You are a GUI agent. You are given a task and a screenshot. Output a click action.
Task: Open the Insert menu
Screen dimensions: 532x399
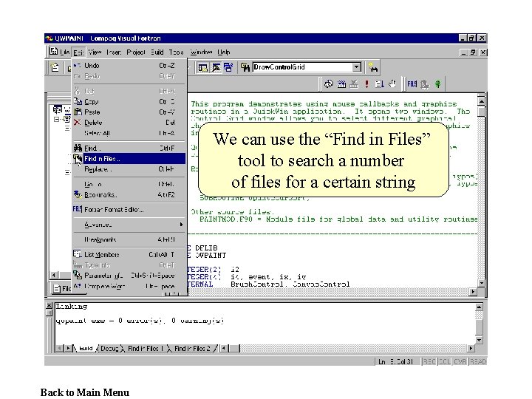click(114, 52)
